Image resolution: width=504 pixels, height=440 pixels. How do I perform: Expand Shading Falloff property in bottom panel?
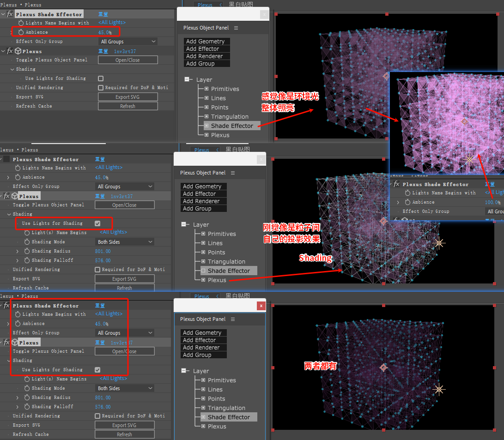click(18, 407)
